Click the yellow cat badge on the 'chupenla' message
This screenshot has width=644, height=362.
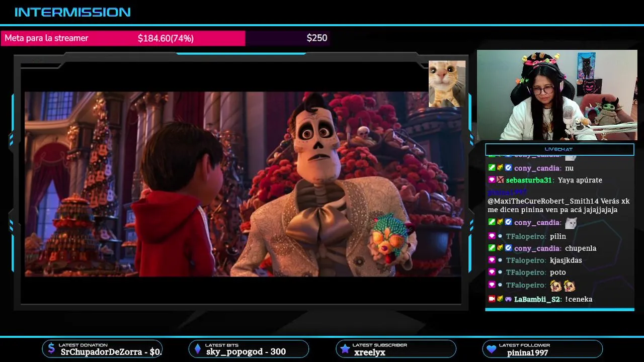(500, 248)
